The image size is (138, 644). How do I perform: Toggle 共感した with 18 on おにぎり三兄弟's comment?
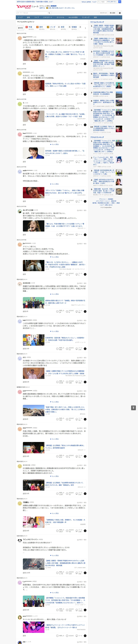click(60, 235)
